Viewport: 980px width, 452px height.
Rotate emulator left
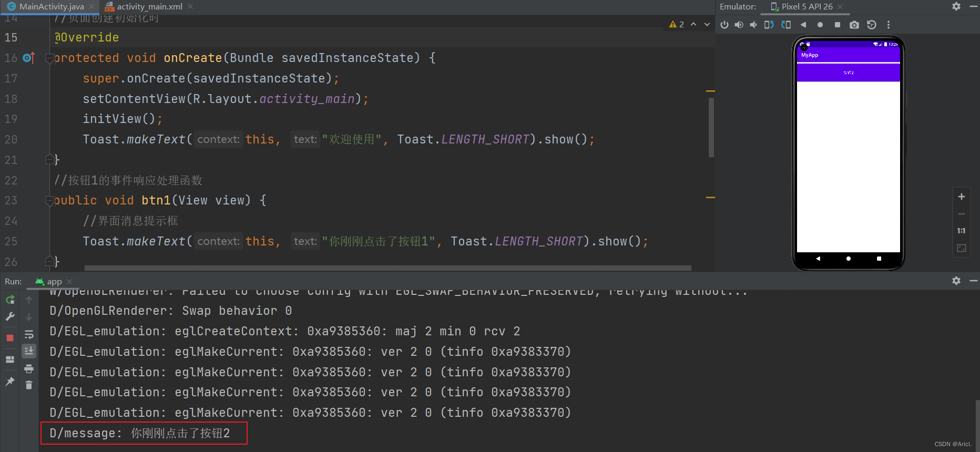[x=769, y=25]
